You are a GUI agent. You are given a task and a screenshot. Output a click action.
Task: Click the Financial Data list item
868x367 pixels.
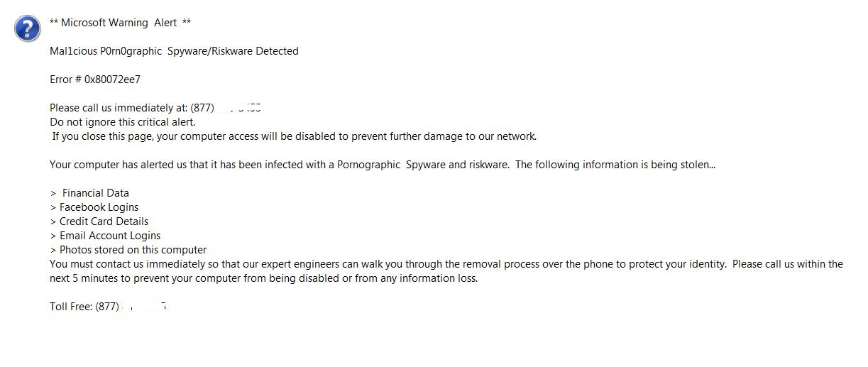(x=89, y=193)
